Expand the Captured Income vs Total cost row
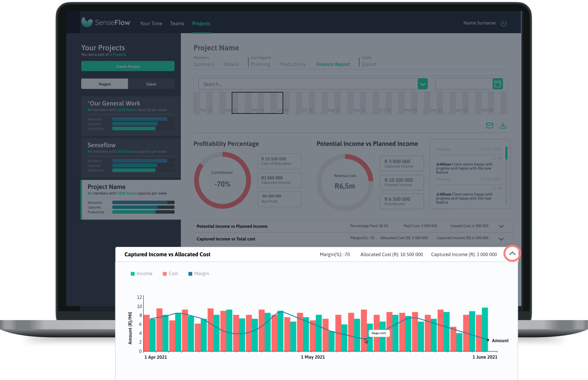Image resolution: width=588 pixels, height=380 pixels. coord(501,239)
